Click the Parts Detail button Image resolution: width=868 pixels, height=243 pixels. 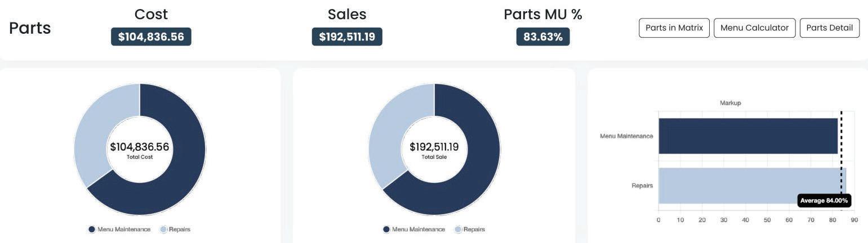[x=829, y=28]
